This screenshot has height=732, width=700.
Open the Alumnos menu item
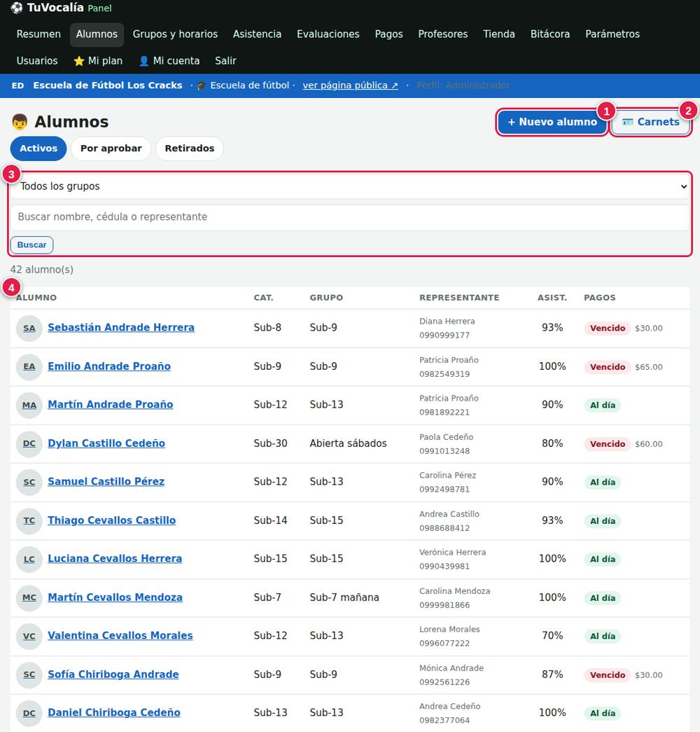point(97,34)
